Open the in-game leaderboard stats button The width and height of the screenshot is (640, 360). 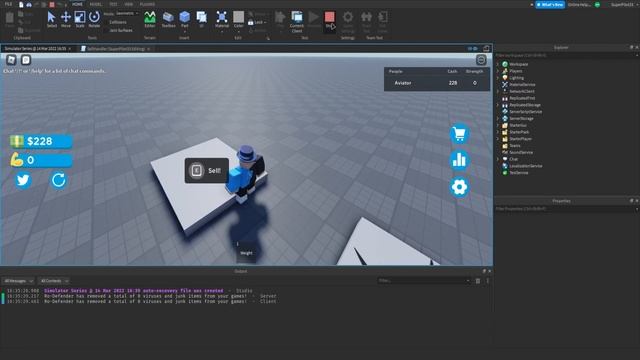(x=459, y=160)
